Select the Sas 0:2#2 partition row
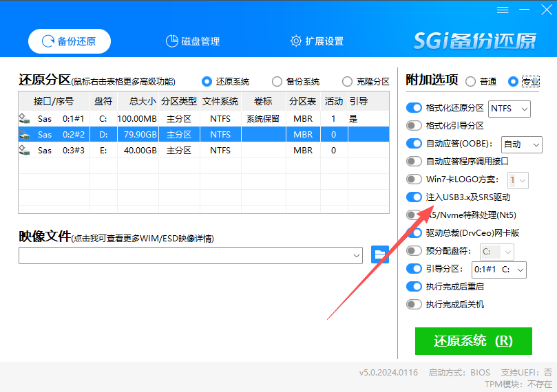Image resolution: width=557 pixels, height=392 pixels. pyautogui.click(x=204, y=135)
